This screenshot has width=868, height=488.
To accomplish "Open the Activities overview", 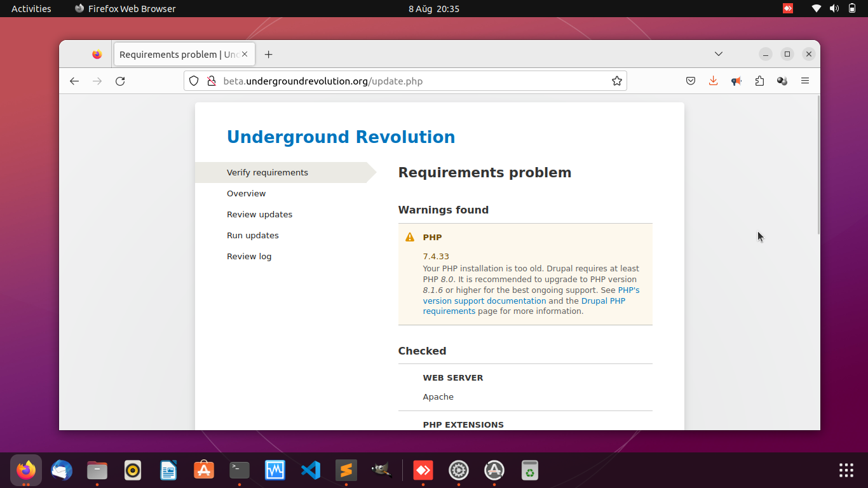I will coord(31,8).
